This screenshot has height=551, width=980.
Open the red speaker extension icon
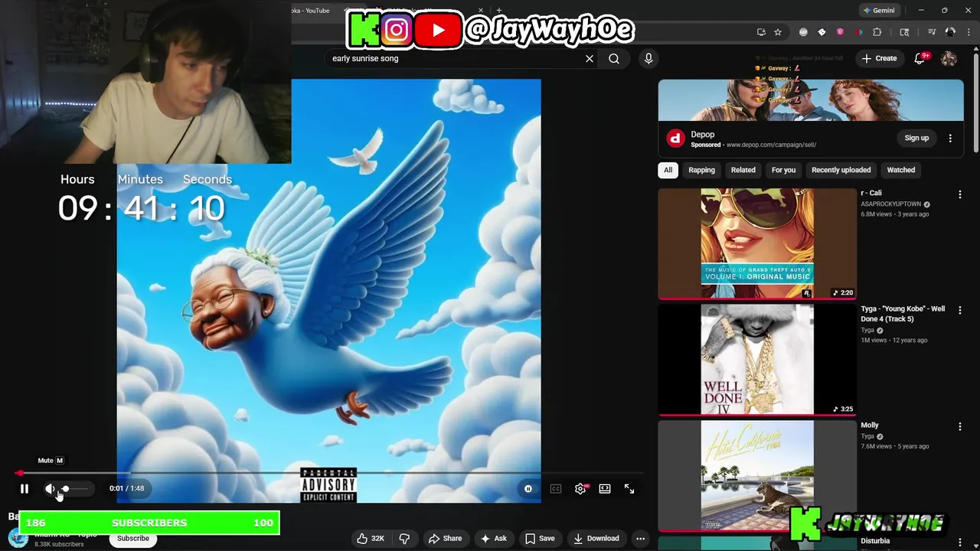[858, 32]
